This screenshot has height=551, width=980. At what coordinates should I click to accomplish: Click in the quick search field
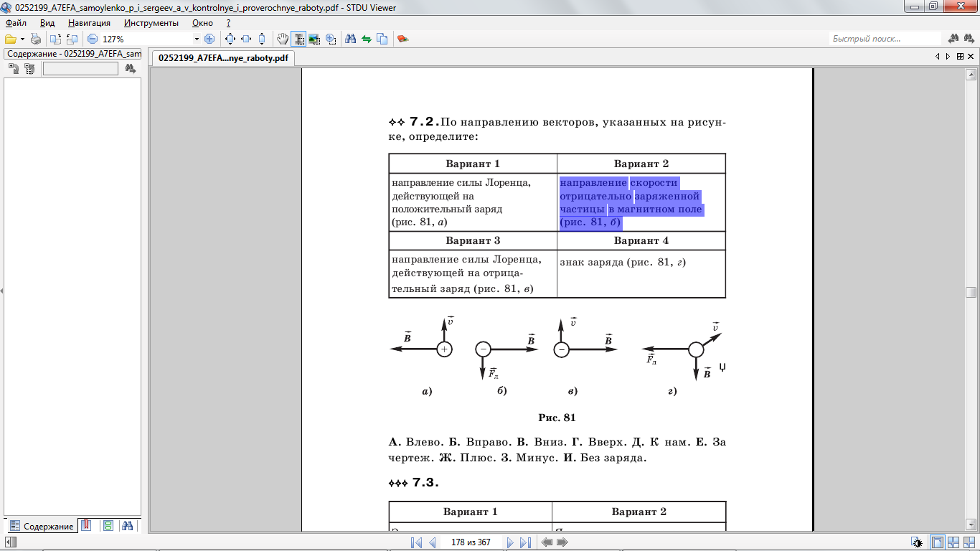click(x=885, y=39)
